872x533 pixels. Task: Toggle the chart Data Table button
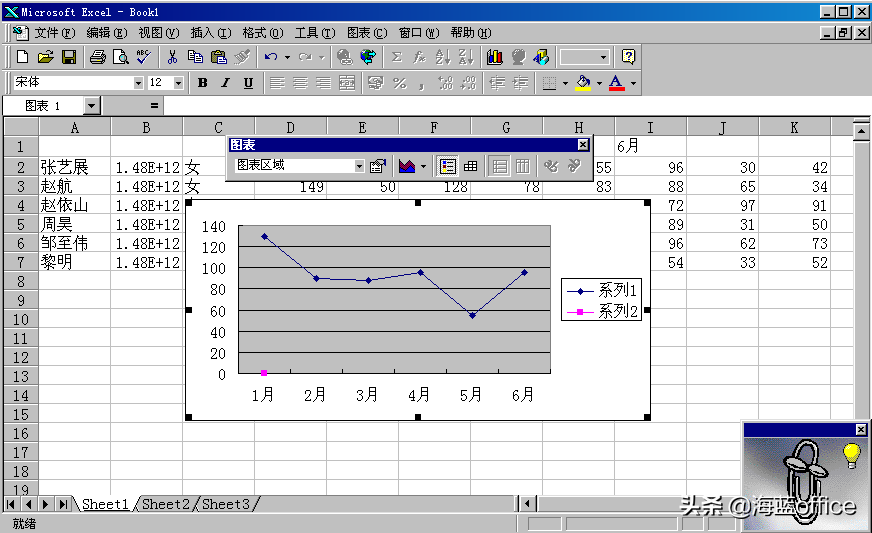click(x=470, y=166)
